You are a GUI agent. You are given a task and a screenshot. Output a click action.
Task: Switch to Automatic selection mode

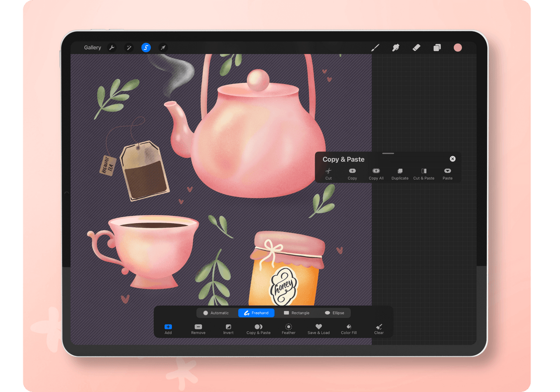(216, 313)
